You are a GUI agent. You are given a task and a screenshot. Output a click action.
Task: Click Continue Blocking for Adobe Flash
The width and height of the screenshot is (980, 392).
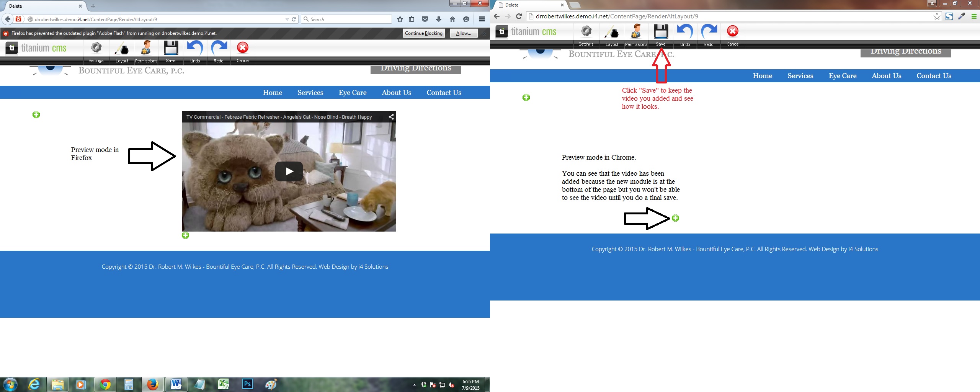point(423,33)
